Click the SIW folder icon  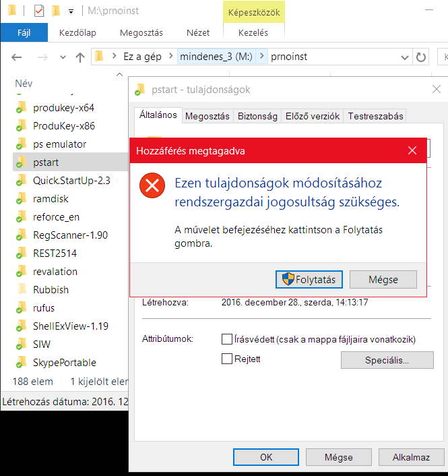[21, 345]
